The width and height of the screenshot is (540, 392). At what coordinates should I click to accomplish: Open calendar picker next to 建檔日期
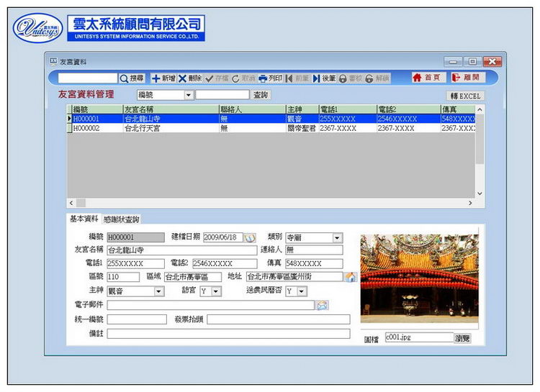(250, 237)
